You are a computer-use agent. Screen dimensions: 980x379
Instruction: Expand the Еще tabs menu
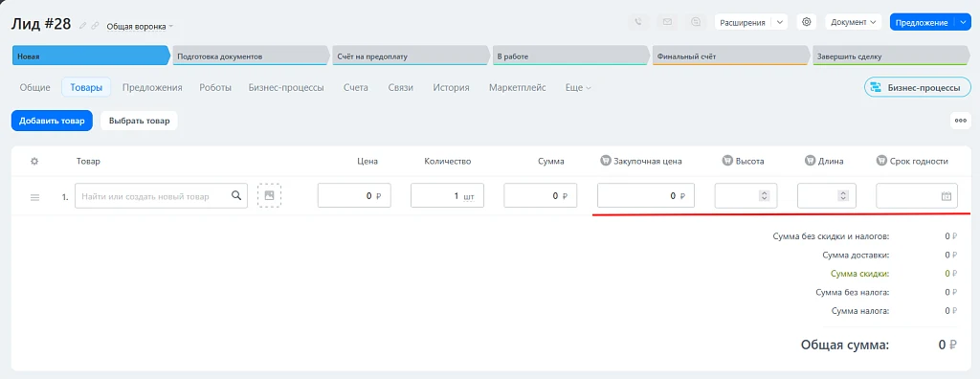point(578,87)
